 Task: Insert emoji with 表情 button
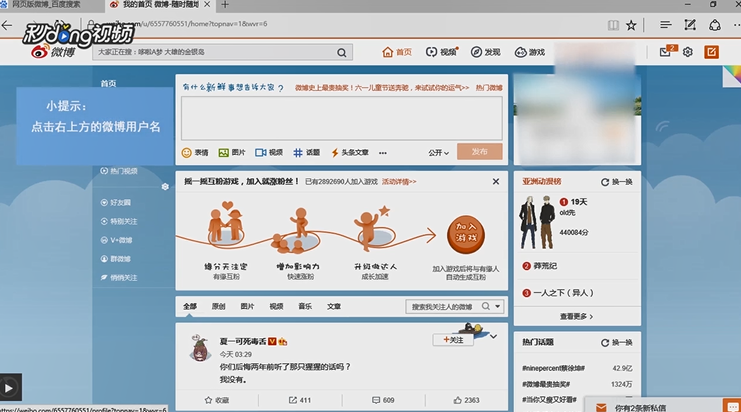point(195,153)
